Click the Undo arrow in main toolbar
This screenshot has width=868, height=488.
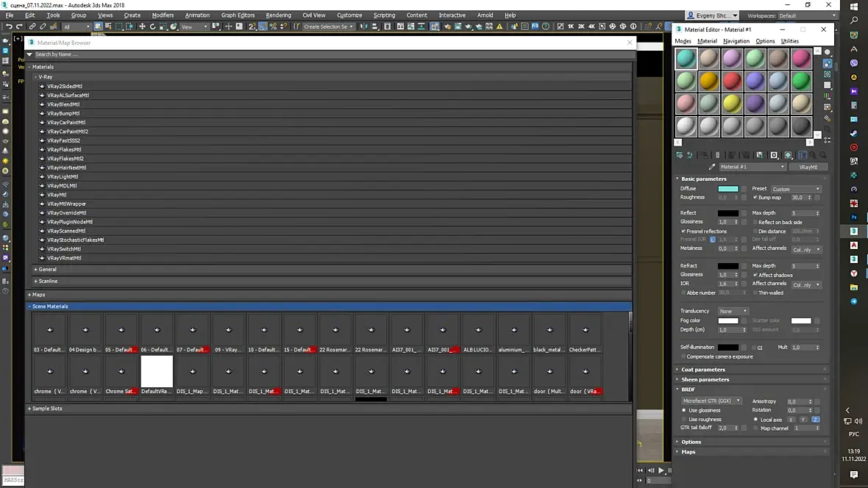[9, 26]
